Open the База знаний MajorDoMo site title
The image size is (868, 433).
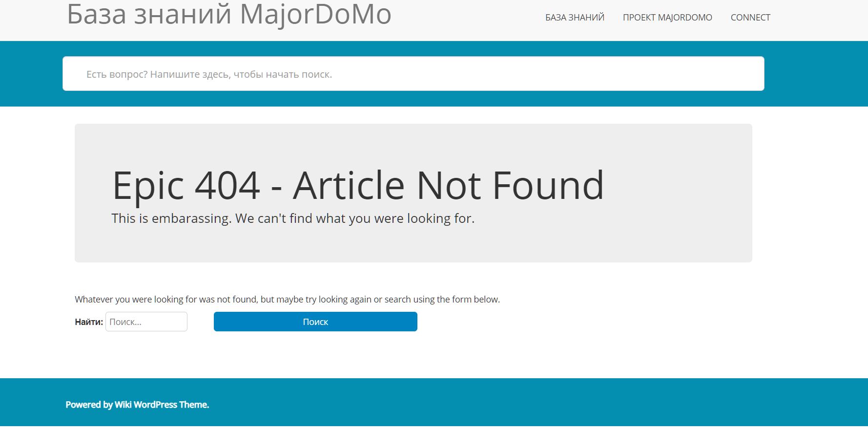(229, 14)
